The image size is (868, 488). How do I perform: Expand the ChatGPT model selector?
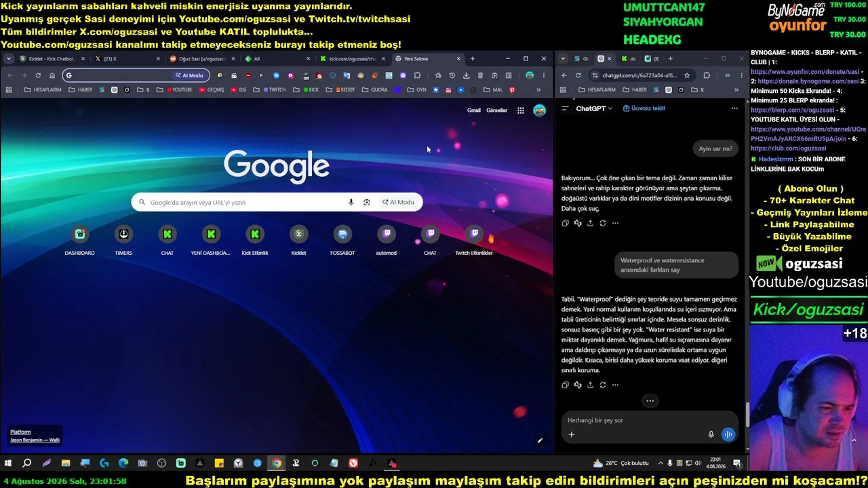point(595,108)
